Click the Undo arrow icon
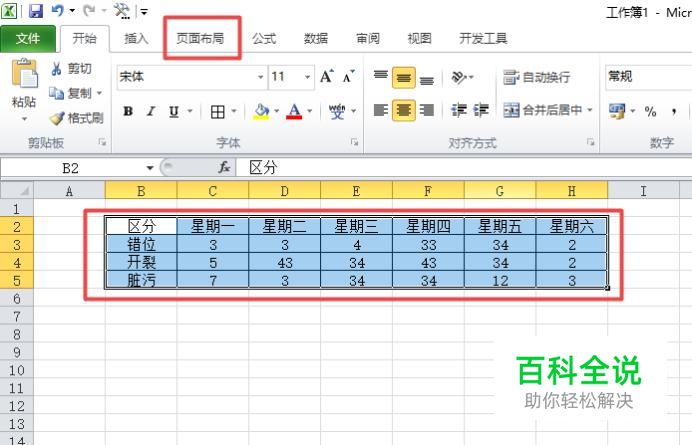Screen dimensions: 692x445 (x=57, y=10)
